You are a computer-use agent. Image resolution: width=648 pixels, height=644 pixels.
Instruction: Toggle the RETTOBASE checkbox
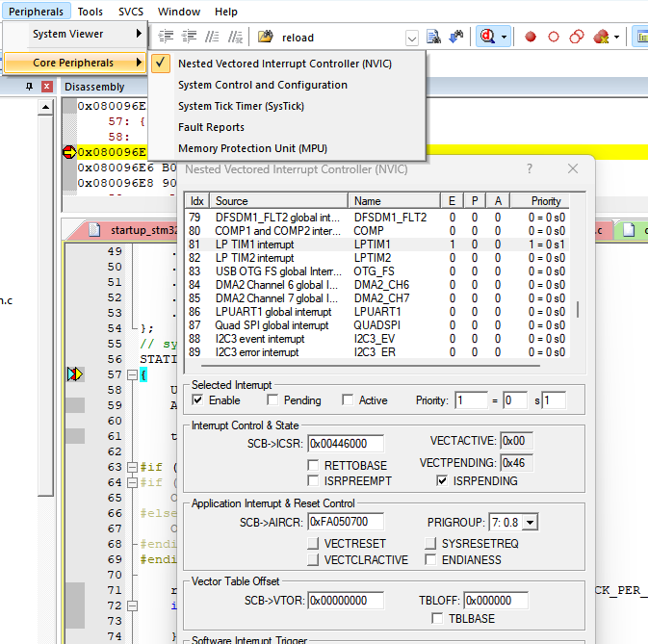click(313, 466)
